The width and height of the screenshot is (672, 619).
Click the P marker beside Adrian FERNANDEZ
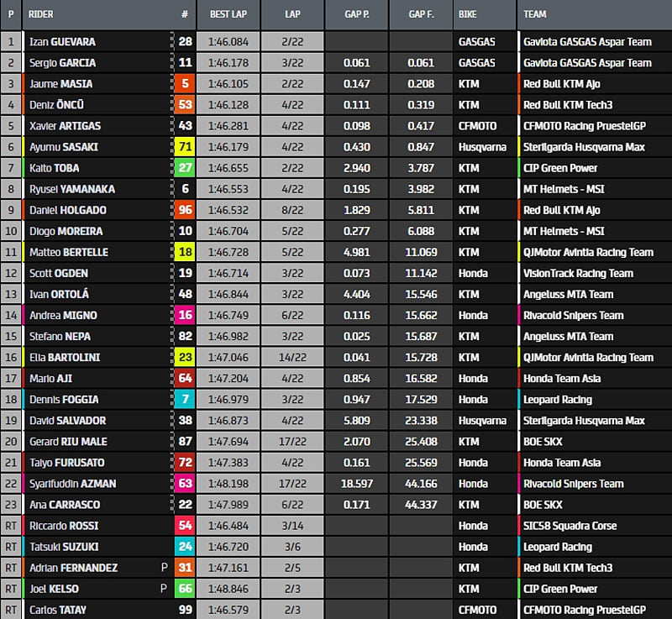tap(165, 568)
